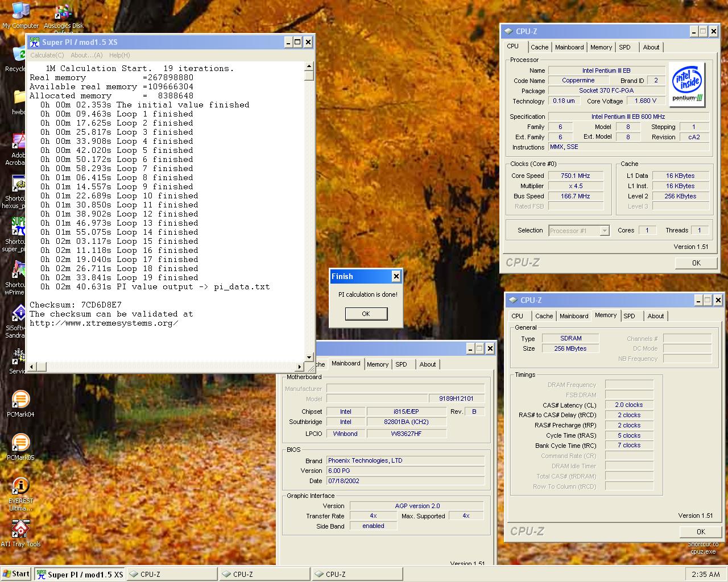Viewport: 728px width, 582px height.
Task: Click the 82801BA (ICH2) southbridge value
Action: tap(406, 422)
